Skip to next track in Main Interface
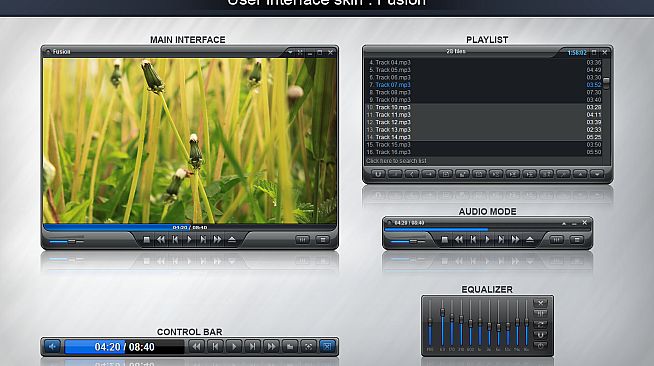This screenshot has width=654, height=366. (x=203, y=240)
